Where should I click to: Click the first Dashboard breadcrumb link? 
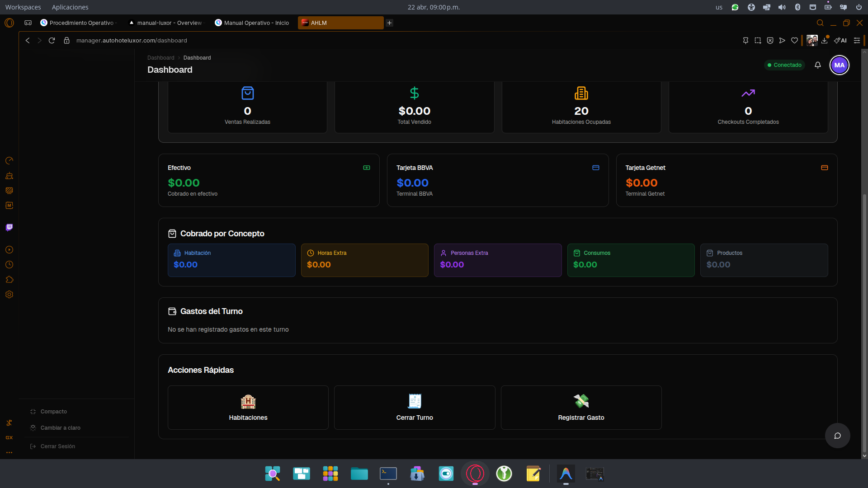pos(160,58)
